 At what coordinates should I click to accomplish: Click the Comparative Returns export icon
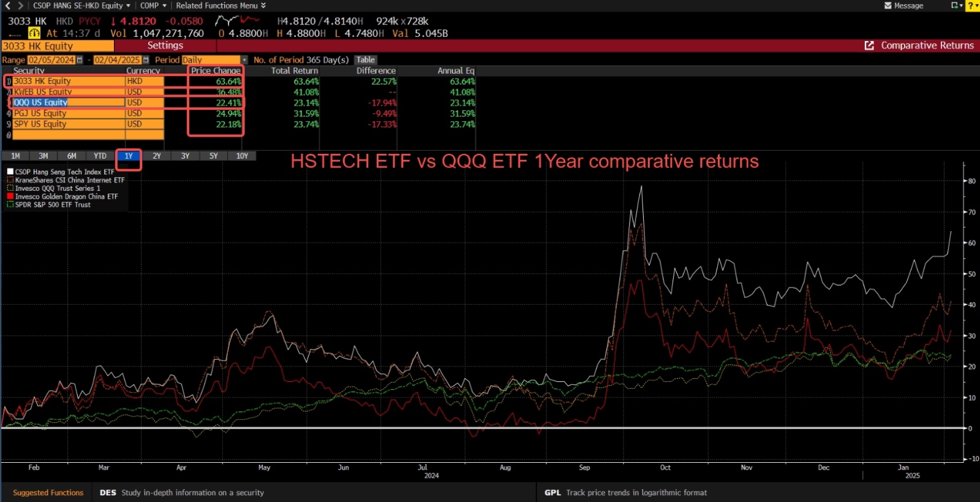869,46
